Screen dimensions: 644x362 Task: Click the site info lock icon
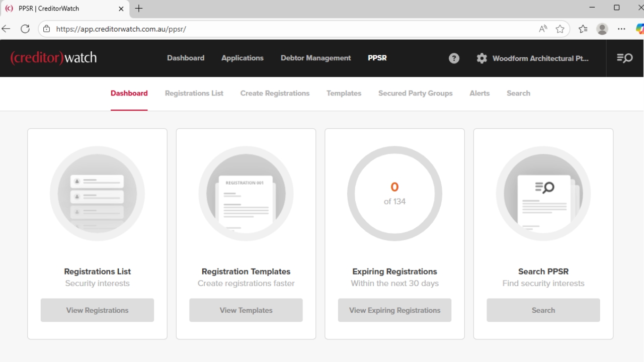coord(47,29)
